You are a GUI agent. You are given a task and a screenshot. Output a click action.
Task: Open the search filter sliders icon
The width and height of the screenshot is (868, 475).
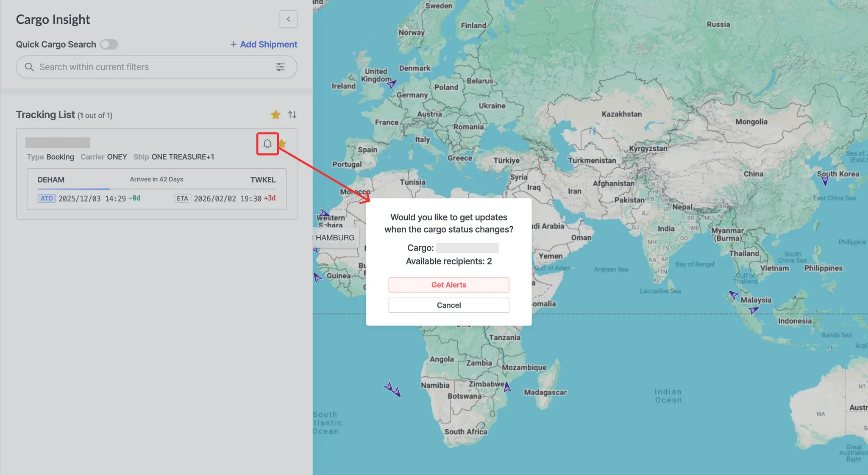pos(280,67)
